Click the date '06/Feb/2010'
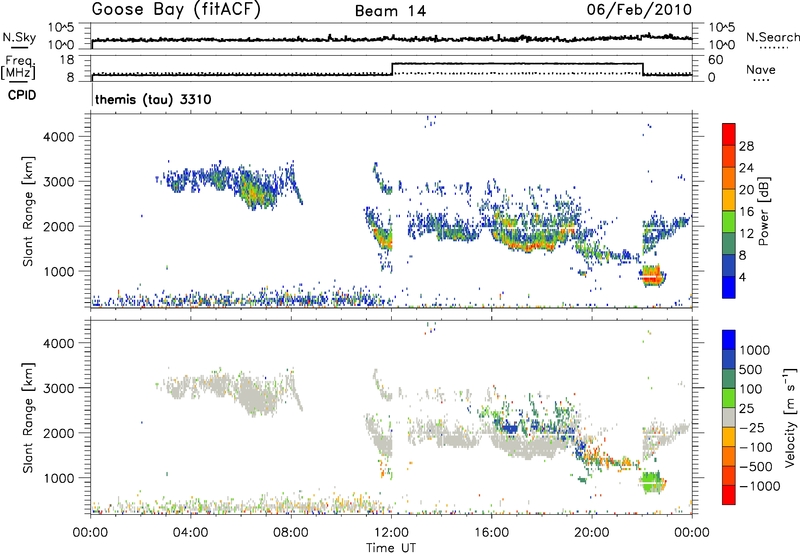This screenshot has height=554, width=800. tap(639, 9)
